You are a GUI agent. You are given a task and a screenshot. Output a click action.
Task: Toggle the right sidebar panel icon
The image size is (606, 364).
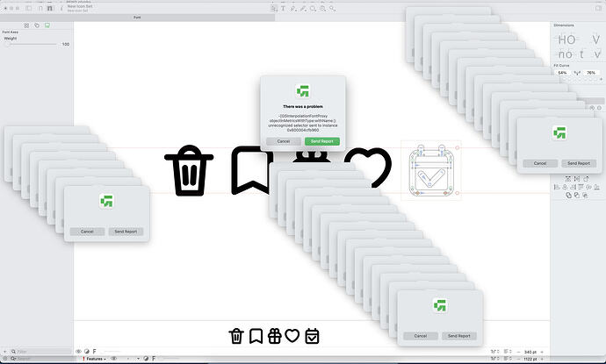pos(598,8)
